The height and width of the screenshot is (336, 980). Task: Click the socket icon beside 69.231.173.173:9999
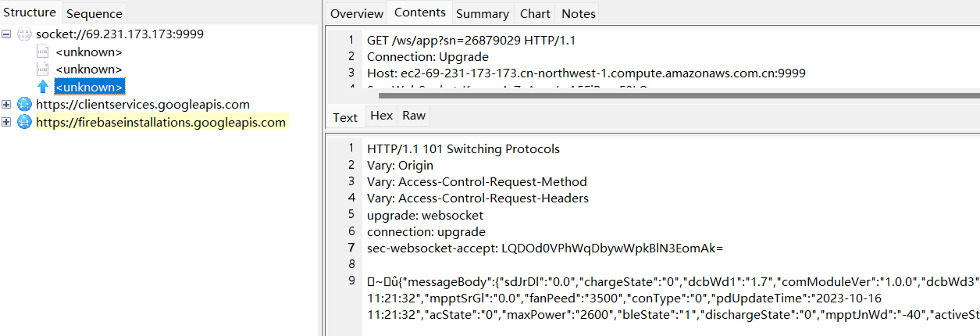pos(23,34)
